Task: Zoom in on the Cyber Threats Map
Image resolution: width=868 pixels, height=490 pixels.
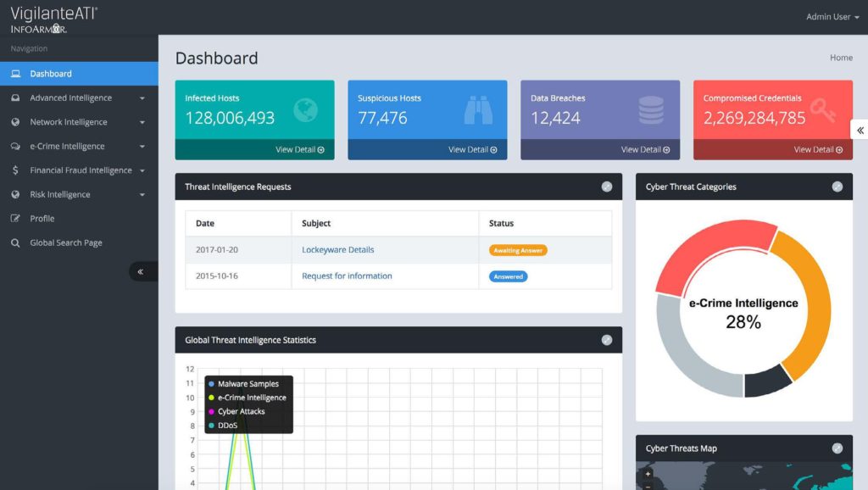Action: click(648, 474)
